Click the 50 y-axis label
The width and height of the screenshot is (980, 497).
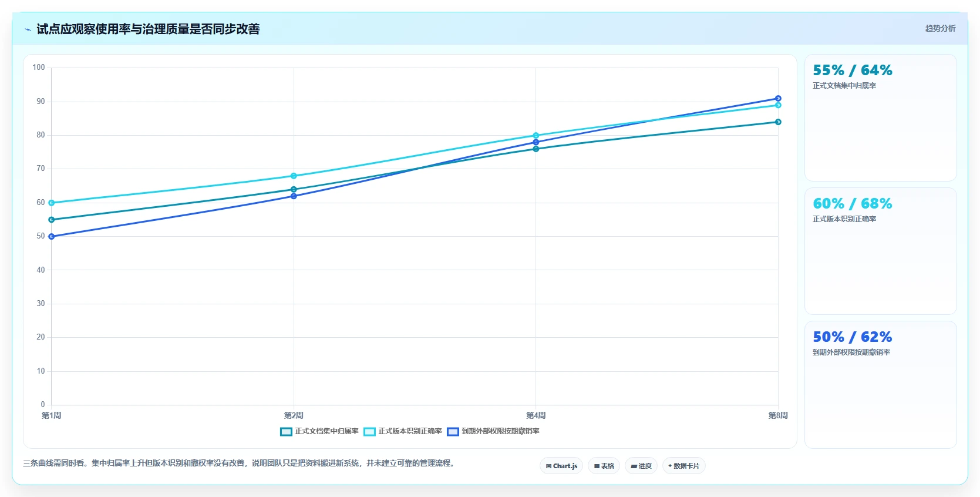[41, 236]
